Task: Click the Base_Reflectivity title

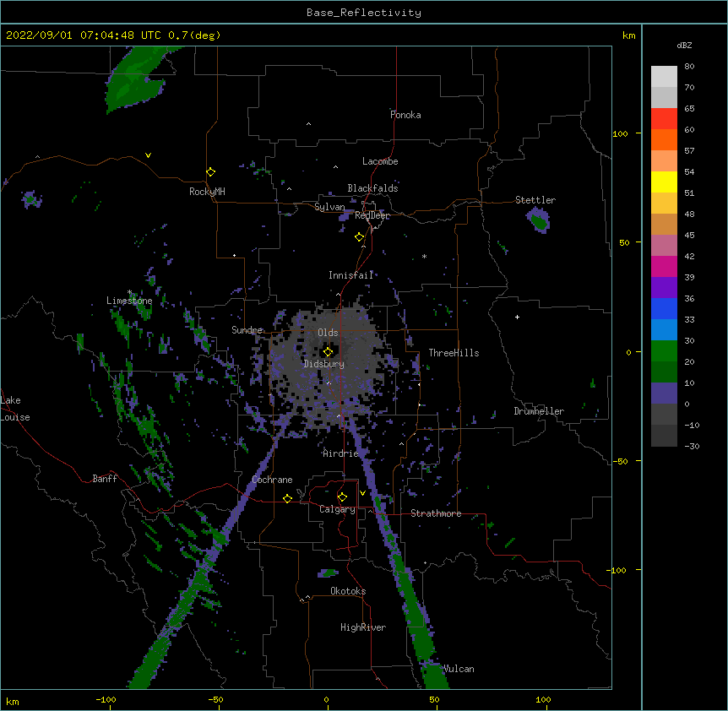Action: 364,13
